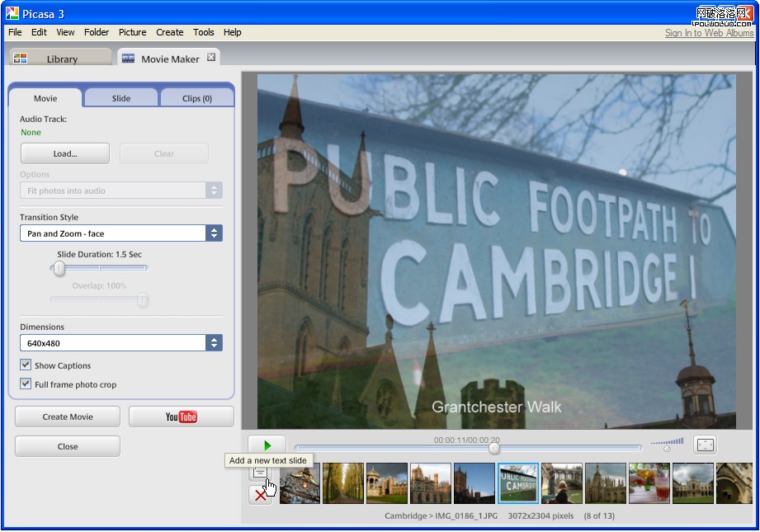Click the Slide Duration slider handle
Image resolution: width=760 pixels, height=532 pixels.
(x=59, y=268)
